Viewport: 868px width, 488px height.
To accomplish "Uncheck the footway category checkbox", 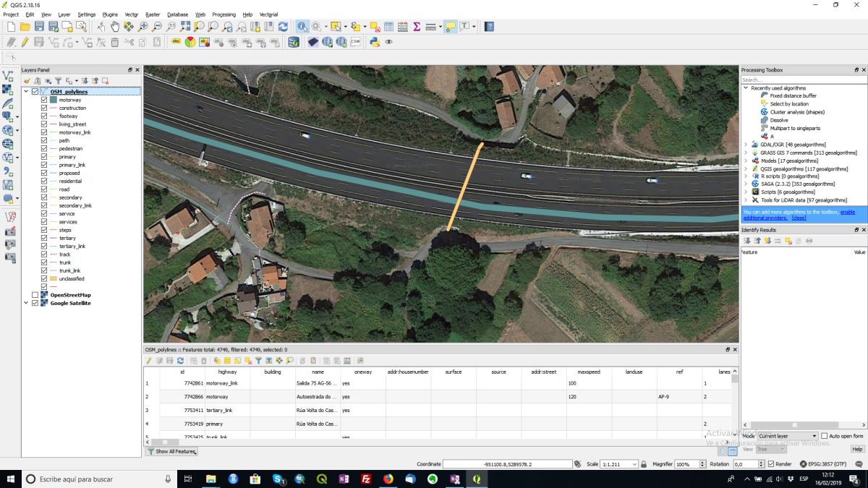I will pos(44,116).
